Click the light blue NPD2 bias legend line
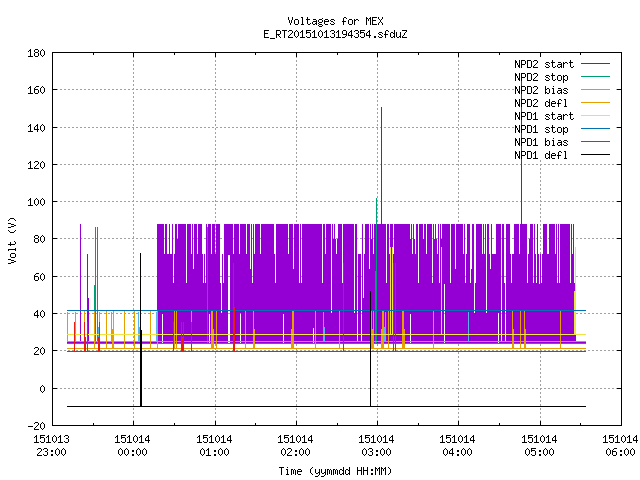This screenshot has width=640, height=480. click(x=595, y=90)
